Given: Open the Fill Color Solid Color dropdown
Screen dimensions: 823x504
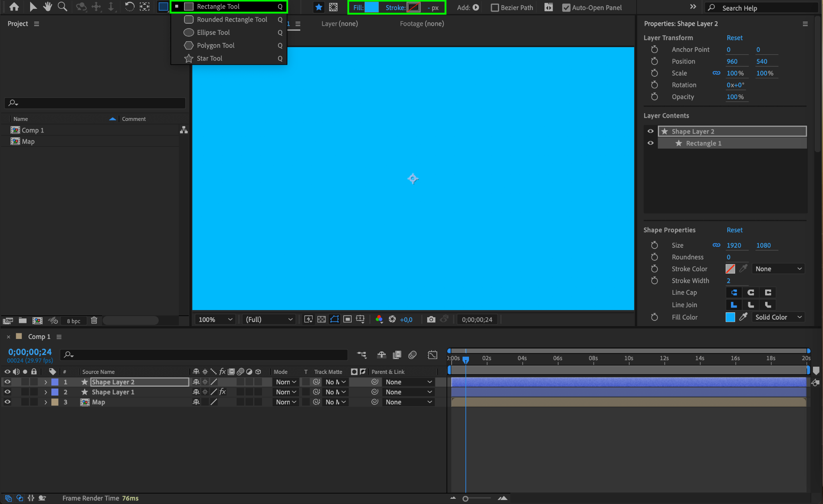Looking at the screenshot, I should (x=778, y=317).
